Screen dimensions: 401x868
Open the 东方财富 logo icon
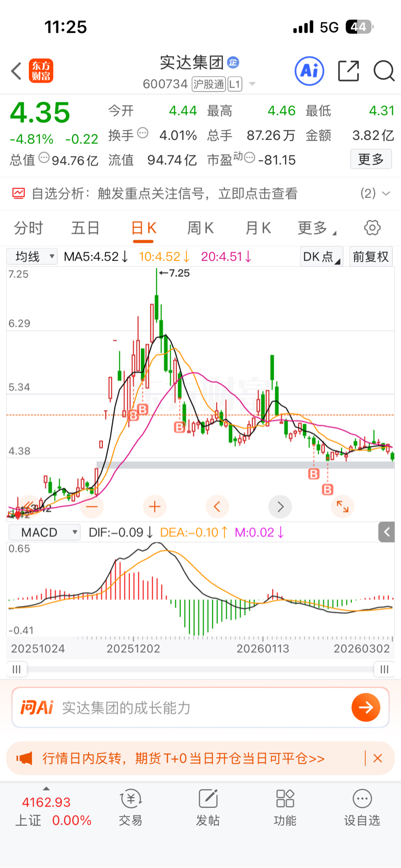pos(41,71)
